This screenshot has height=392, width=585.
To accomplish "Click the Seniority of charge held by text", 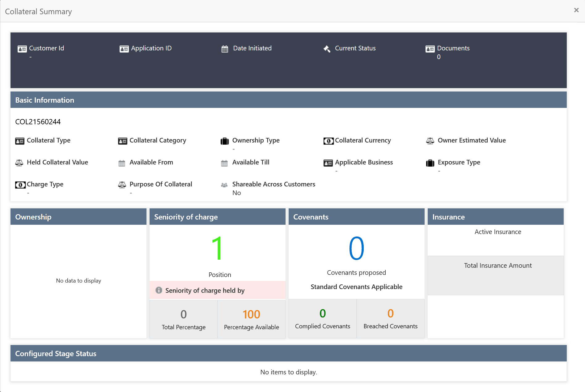I will 205,291.
